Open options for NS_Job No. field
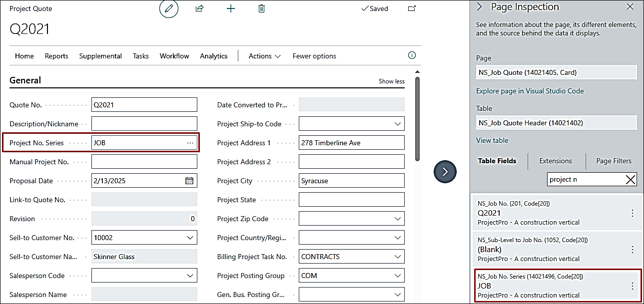This screenshot has height=304, width=644. tap(633, 213)
